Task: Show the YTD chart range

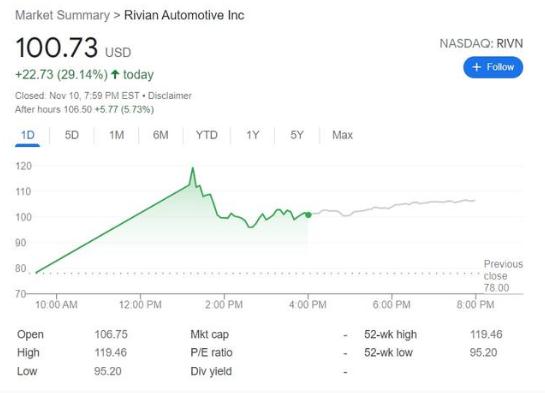Action: (207, 135)
